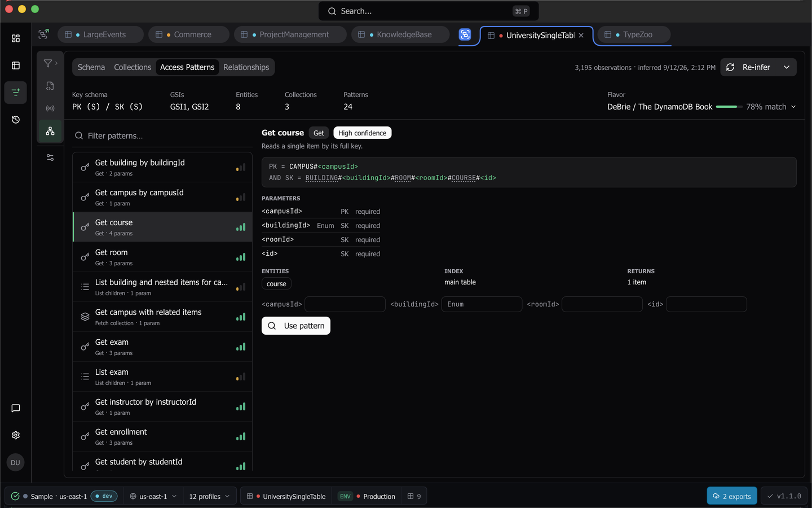Click the green check status icon in status bar
Screen dimensions: 812x508
point(15,496)
